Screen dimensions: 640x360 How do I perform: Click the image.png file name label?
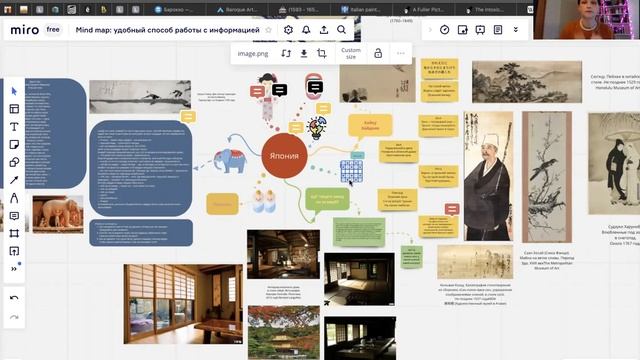pyautogui.click(x=253, y=53)
